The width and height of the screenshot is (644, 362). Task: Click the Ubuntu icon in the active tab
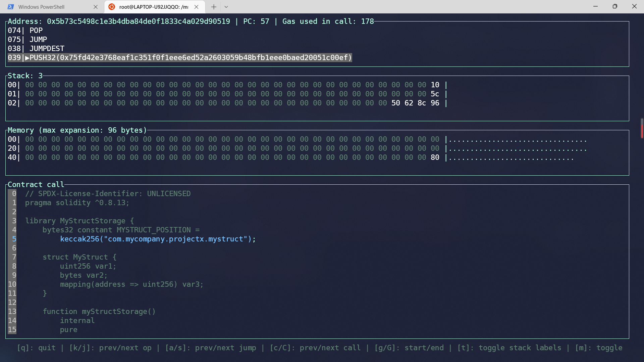click(x=112, y=7)
